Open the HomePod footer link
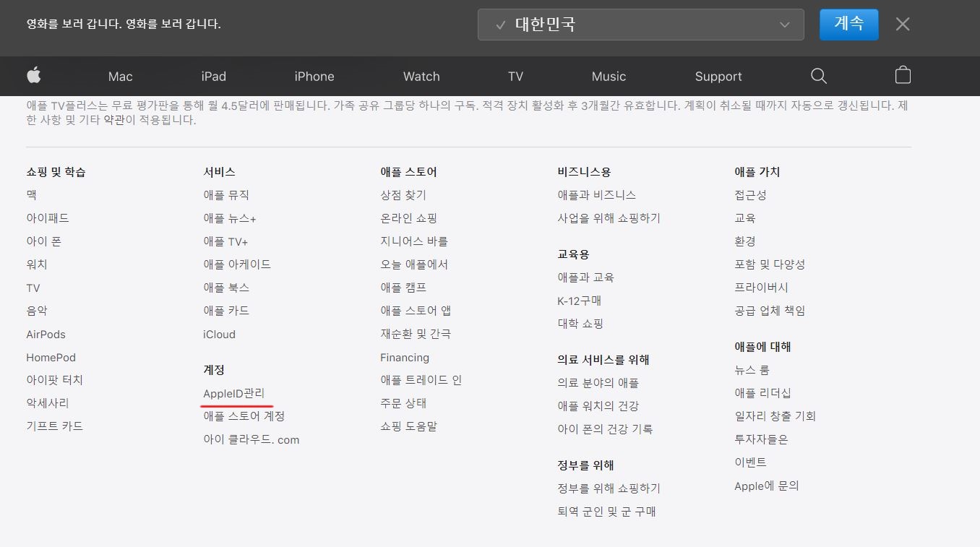 (51, 358)
